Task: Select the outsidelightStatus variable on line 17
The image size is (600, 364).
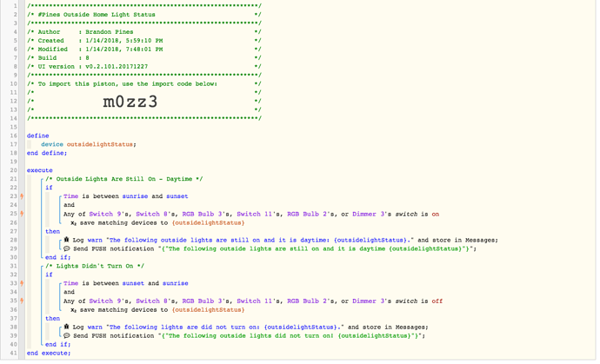Action: (x=100, y=144)
